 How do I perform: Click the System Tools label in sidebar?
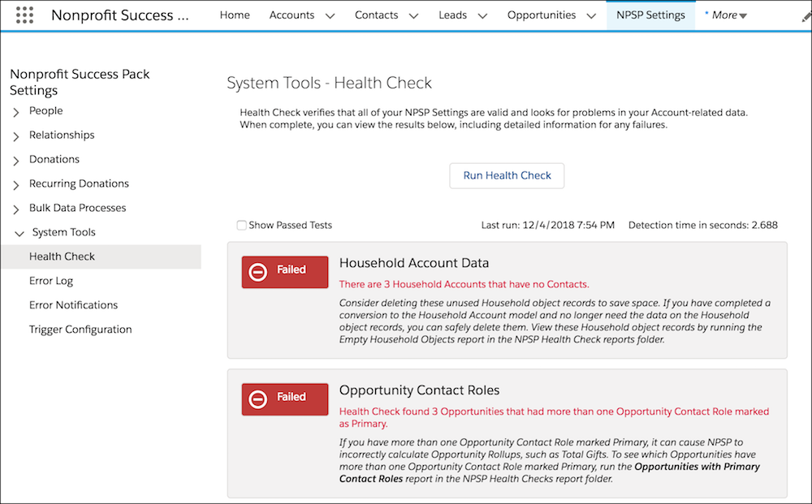pos(63,232)
